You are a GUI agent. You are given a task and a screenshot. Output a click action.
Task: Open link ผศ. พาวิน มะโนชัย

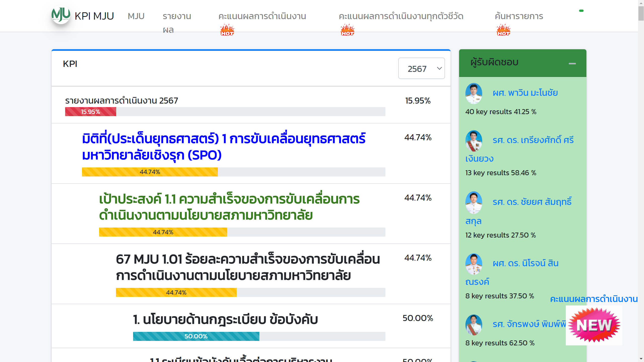tap(525, 93)
